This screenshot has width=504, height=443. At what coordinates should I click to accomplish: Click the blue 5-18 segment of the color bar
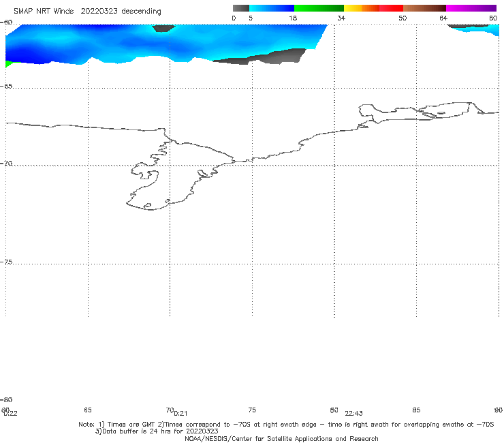pos(272,8)
